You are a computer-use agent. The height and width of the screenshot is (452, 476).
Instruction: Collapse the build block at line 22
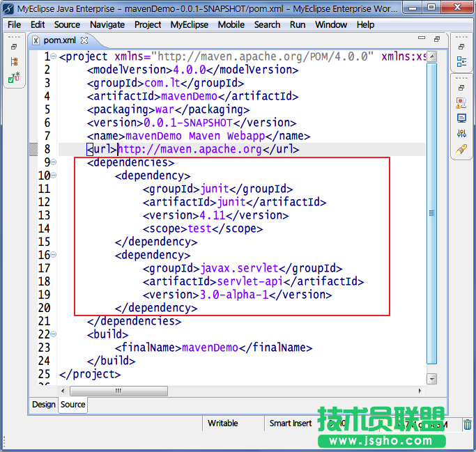click(x=54, y=334)
